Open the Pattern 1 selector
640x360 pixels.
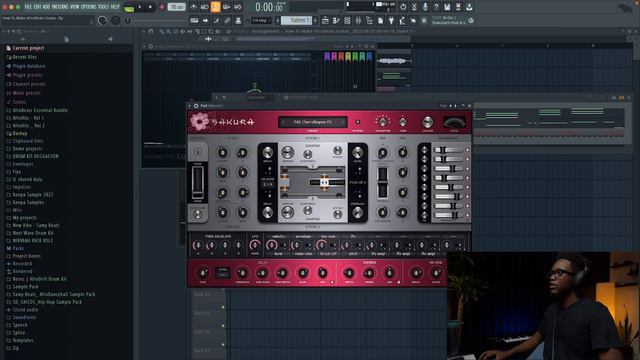pos(297,20)
